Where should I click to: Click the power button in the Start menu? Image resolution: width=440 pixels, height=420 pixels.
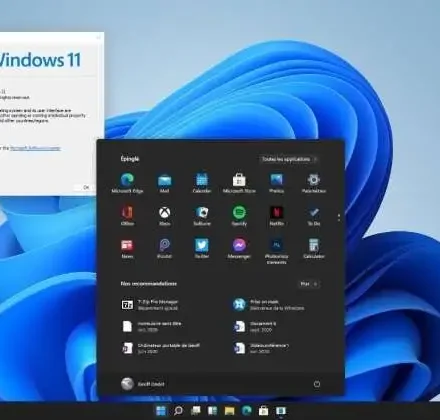point(317,384)
